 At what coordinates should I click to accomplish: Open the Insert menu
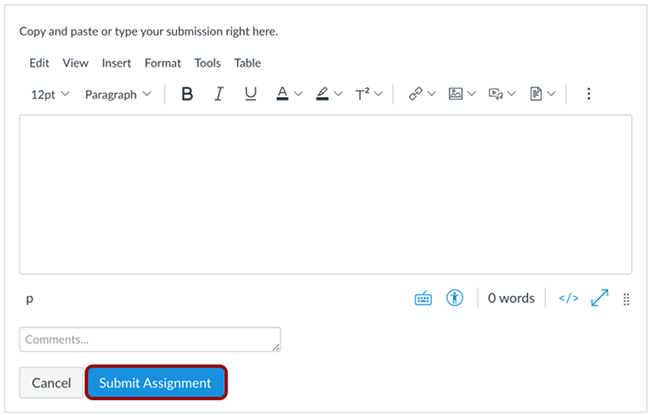tap(116, 63)
